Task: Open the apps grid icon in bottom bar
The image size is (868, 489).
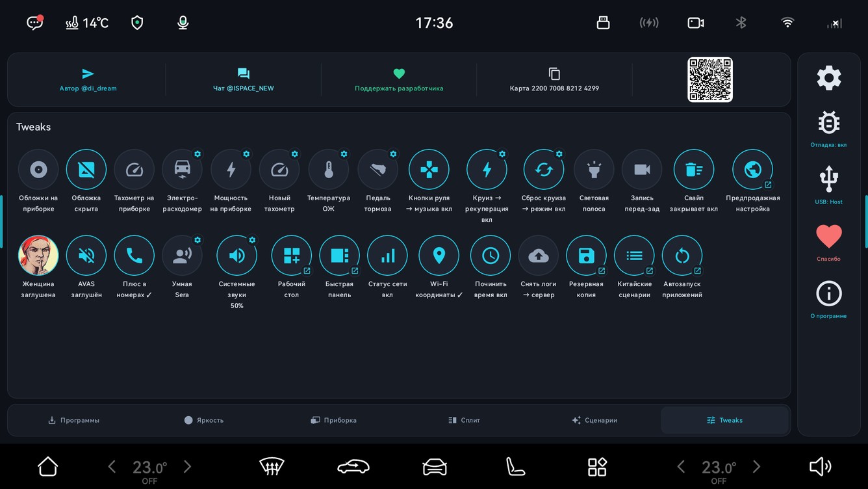Action: pos(597,466)
